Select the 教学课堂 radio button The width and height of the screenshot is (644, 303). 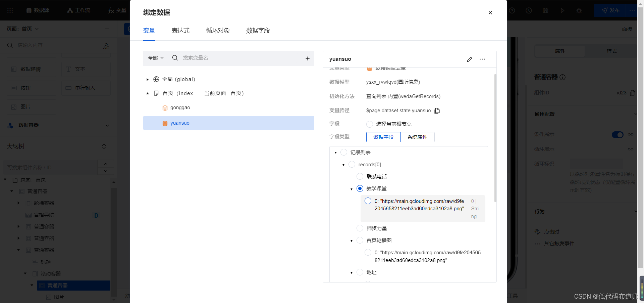360,188
